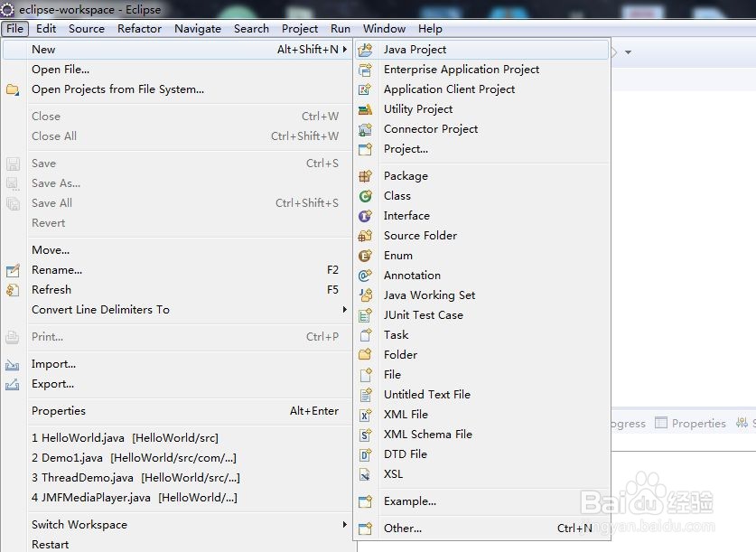Expand Convert Line Delimiters To submenu
The height and width of the screenshot is (552, 756).
(345, 309)
